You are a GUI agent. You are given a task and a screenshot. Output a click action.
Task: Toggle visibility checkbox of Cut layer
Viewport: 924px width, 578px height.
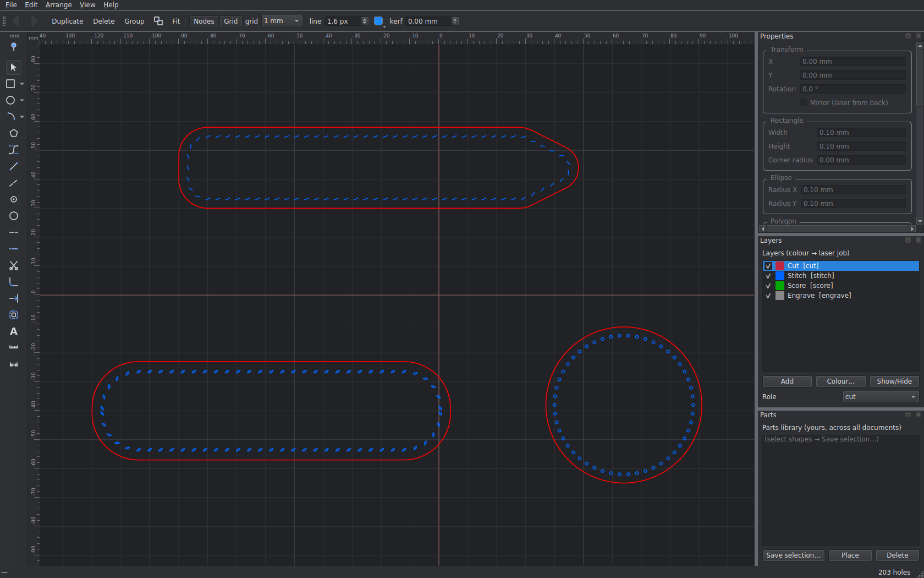point(768,266)
